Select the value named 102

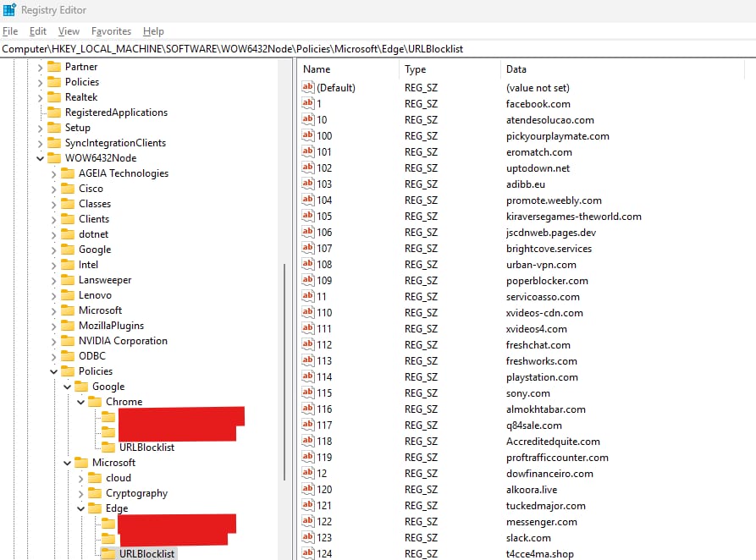point(324,167)
